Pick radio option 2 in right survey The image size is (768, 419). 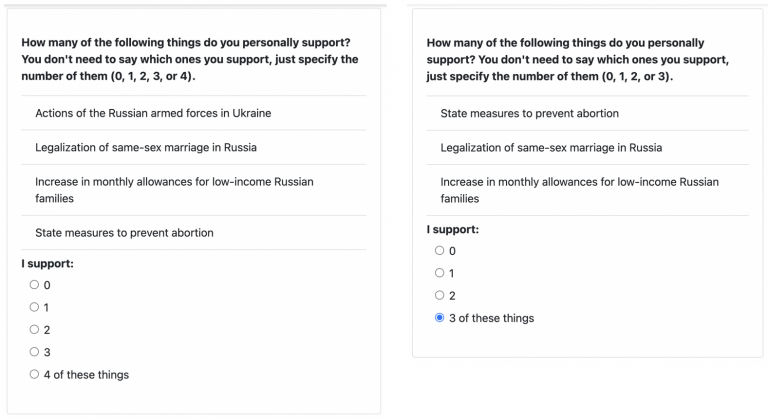point(439,295)
